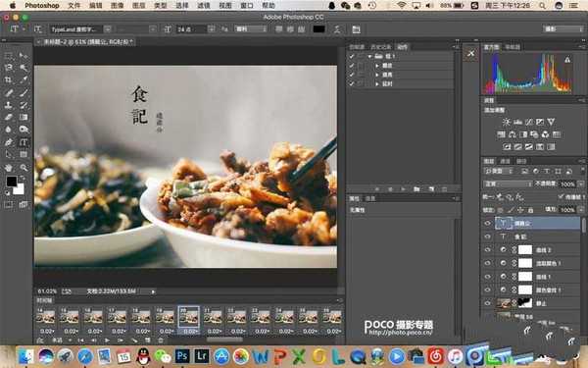Add a Curves adjustment layer
This screenshot has width=588, height=368.
point(529,122)
